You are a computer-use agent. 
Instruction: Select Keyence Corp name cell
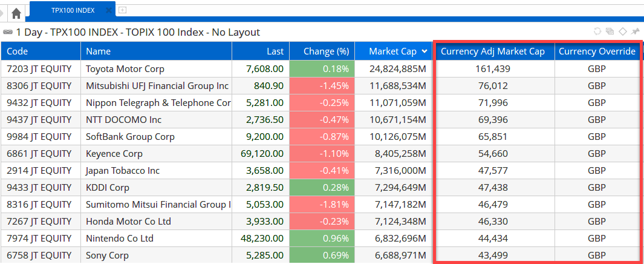[x=157, y=153]
